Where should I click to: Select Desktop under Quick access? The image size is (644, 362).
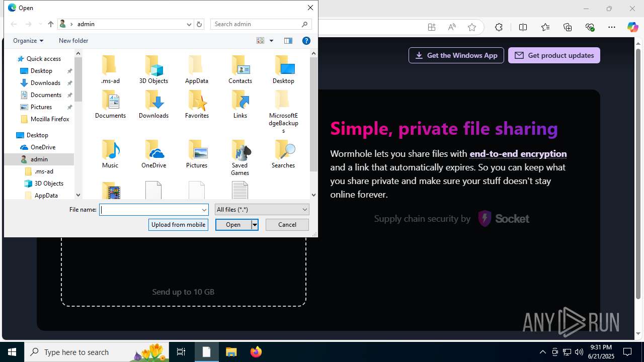click(41, 71)
